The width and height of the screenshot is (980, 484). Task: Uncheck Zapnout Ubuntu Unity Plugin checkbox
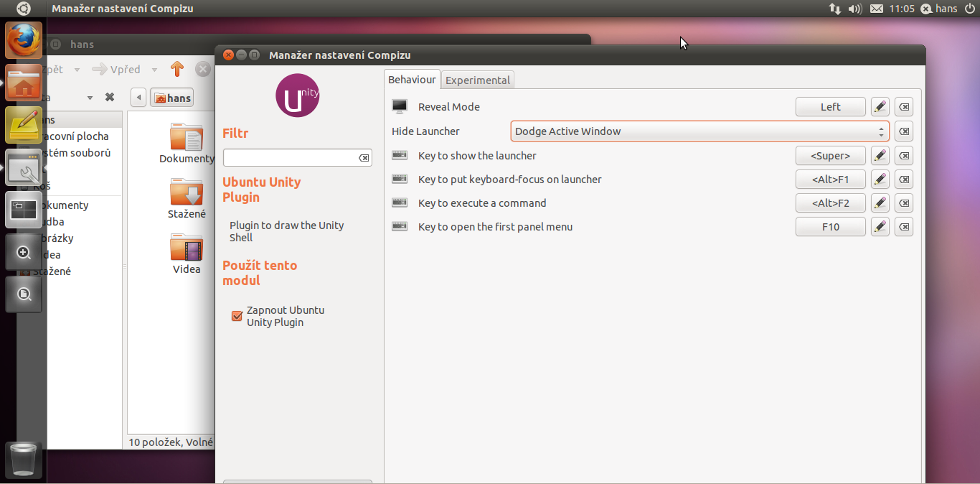tap(237, 316)
